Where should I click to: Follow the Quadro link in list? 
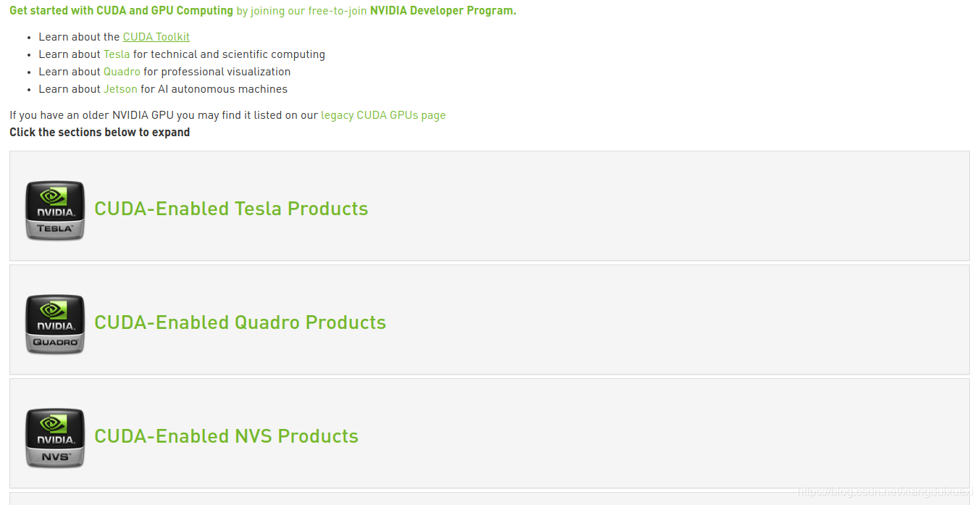(x=122, y=72)
